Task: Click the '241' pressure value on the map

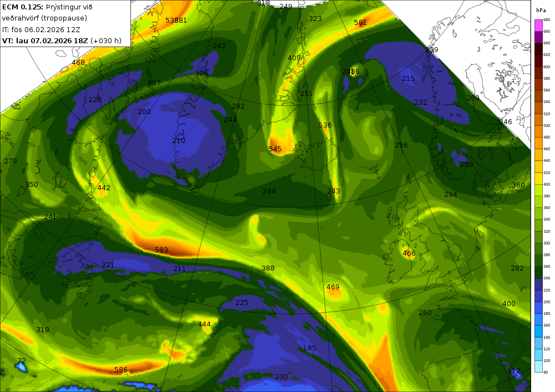Action: click(x=51, y=217)
